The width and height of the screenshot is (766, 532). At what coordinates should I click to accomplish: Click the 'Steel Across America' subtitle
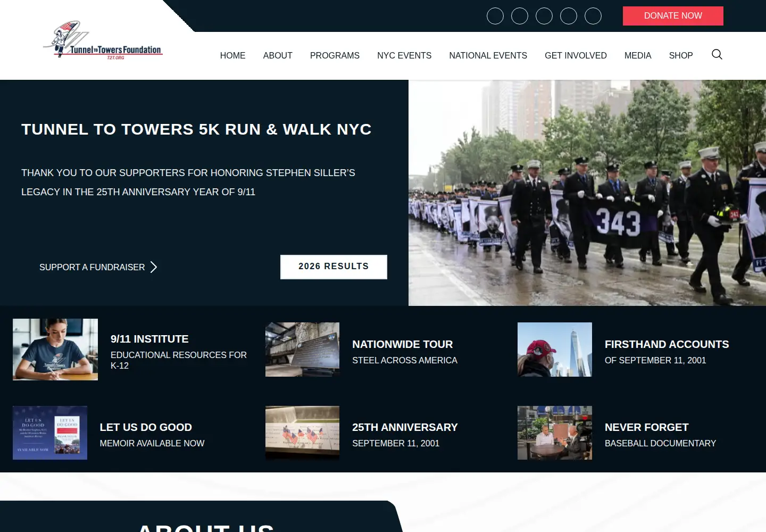[x=405, y=360]
